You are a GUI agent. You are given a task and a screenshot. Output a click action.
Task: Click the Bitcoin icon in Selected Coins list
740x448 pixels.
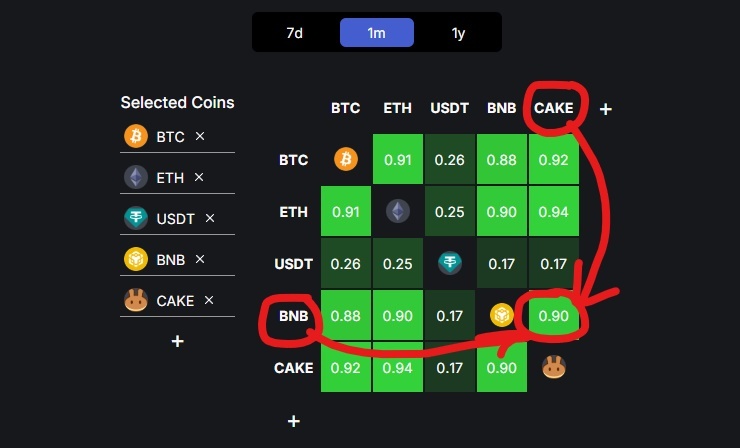point(136,136)
